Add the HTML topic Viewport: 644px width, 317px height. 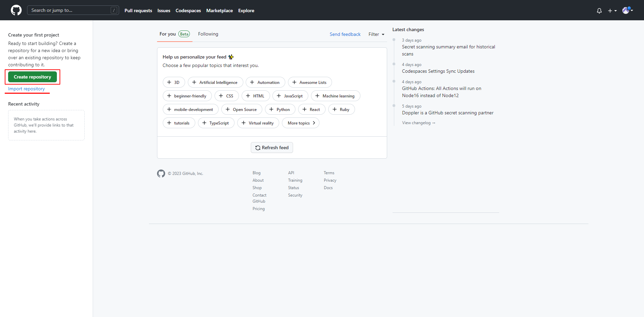256,96
